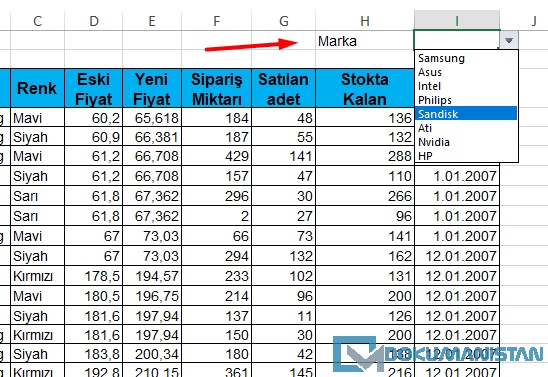Click cell with order quantity 296

coord(217,196)
